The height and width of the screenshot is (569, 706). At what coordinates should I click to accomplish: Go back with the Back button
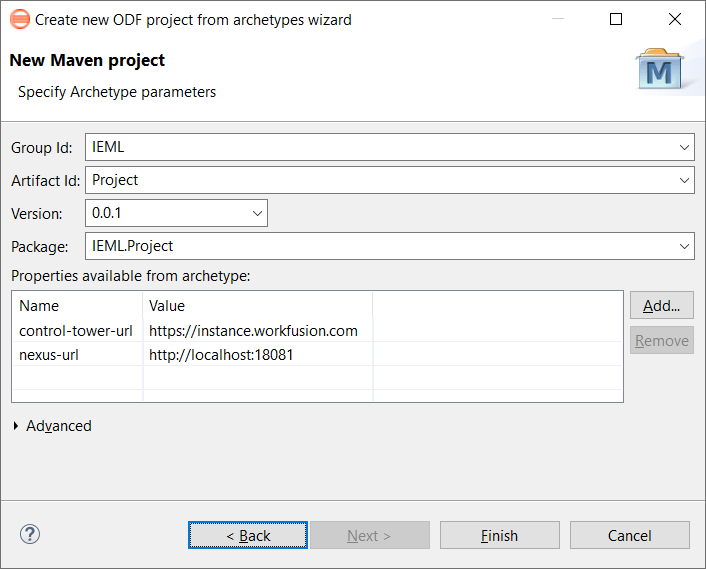(248, 535)
